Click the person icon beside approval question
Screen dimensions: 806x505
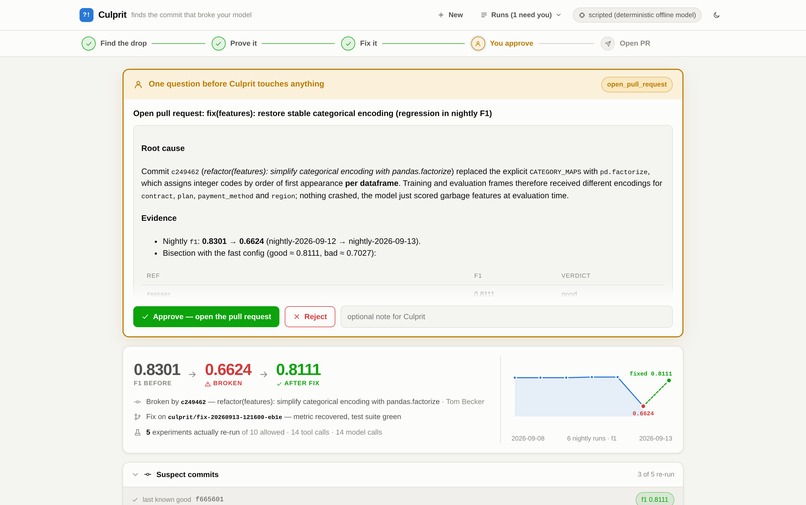[138, 84]
